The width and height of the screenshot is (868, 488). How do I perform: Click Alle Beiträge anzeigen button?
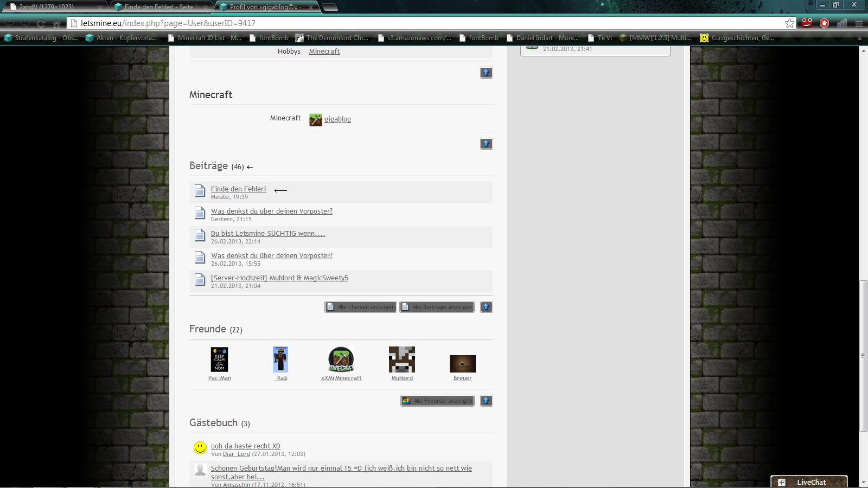tap(437, 307)
